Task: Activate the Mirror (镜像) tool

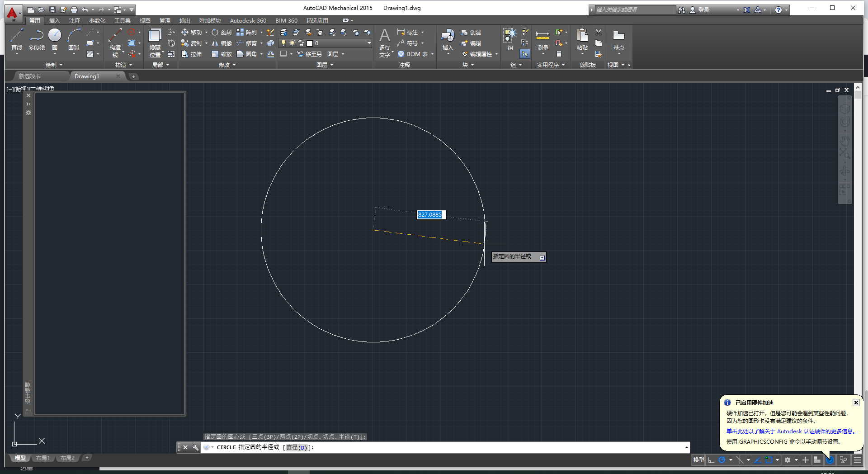Action: (x=222, y=43)
